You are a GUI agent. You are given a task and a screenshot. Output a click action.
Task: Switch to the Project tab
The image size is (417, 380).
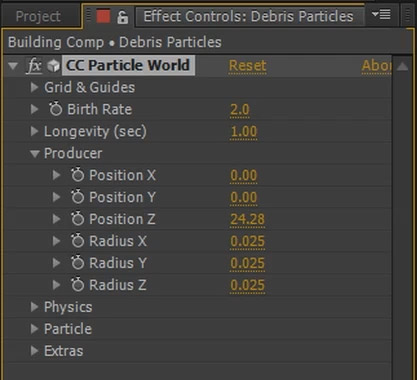pos(38,16)
